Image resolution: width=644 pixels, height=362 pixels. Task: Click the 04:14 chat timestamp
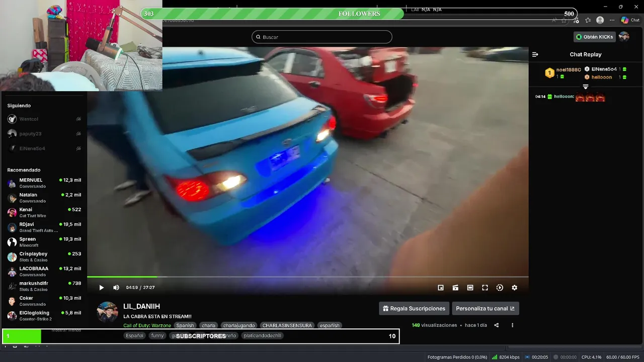[x=540, y=97]
